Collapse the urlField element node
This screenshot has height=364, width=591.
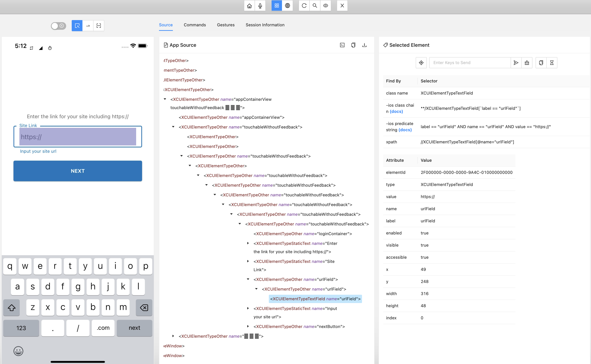pyautogui.click(x=248, y=279)
